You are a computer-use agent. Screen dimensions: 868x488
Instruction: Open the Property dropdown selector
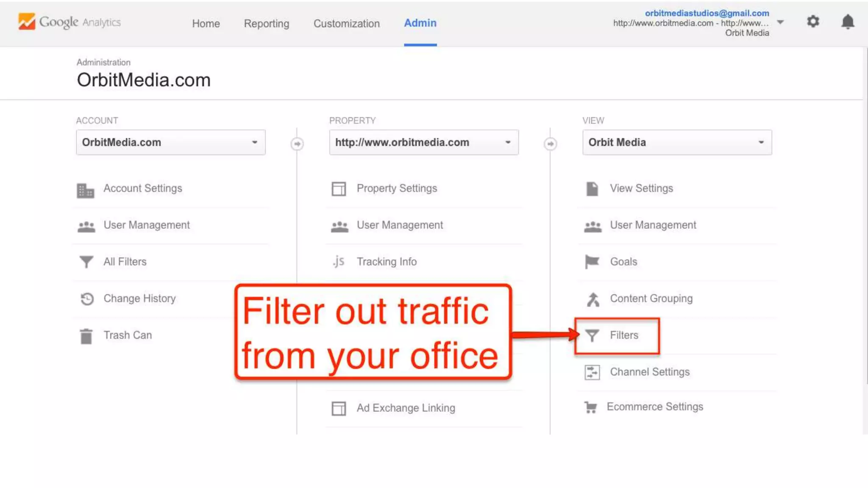pos(423,142)
